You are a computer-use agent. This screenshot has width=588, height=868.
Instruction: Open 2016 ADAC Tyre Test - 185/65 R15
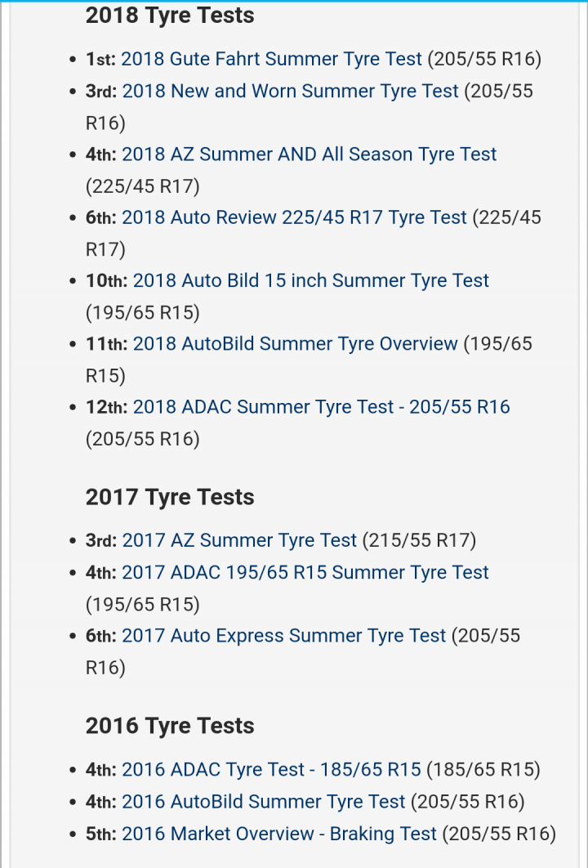tap(272, 769)
